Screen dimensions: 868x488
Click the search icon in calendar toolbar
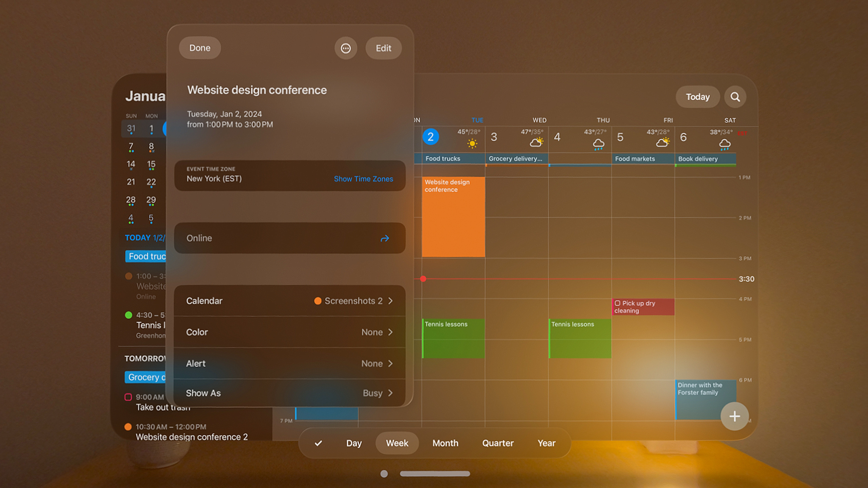click(x=734, y=97)
